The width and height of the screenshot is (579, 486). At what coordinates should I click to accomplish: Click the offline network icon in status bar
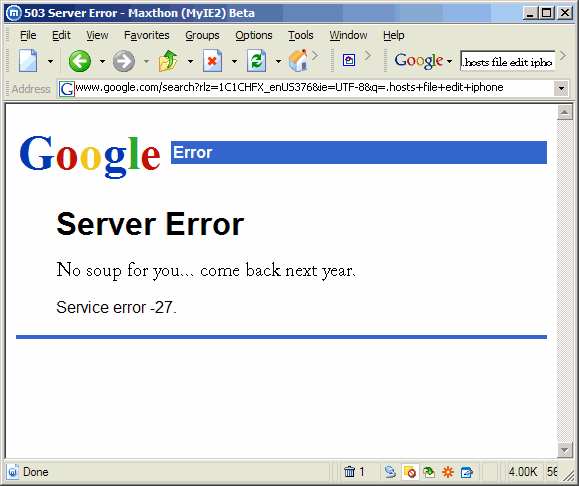tap(390, 472)
